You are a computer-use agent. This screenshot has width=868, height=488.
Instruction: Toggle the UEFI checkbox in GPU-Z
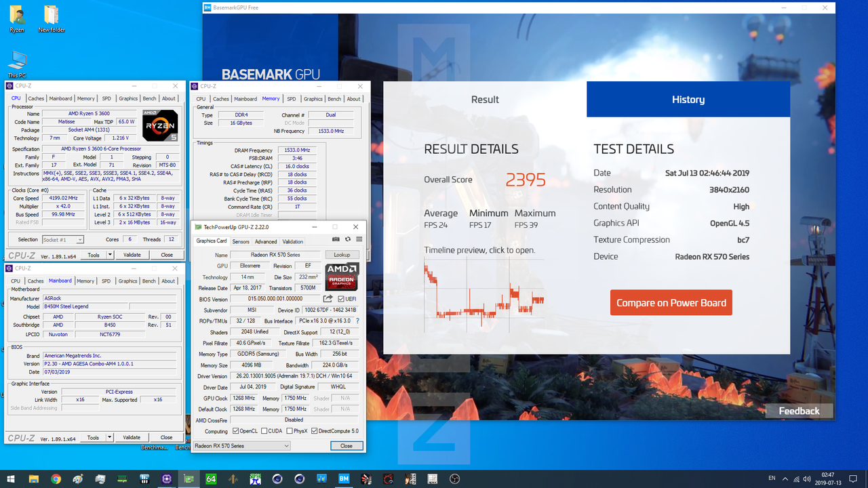pyautogui.click(x=340, y=299)
